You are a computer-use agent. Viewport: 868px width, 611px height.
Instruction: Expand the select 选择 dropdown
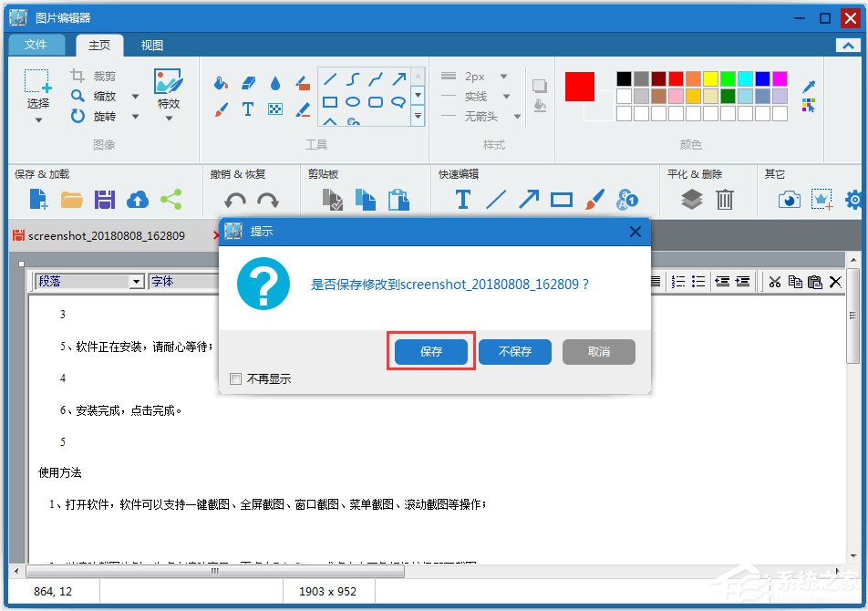38,119
